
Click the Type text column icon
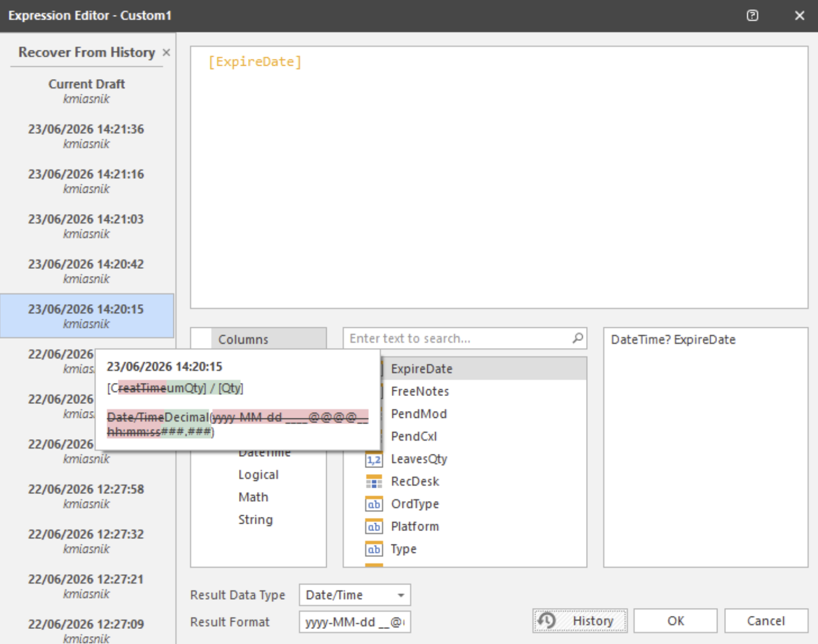pyautogui.click(x=374, y=549)
